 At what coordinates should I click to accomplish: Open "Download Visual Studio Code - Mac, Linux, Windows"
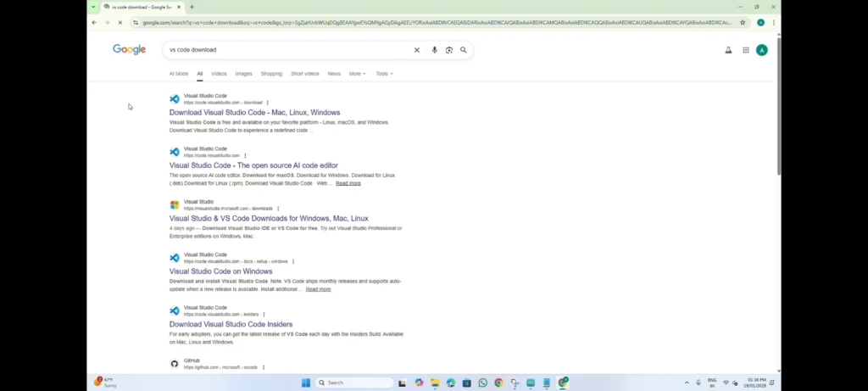pos(254,112)
